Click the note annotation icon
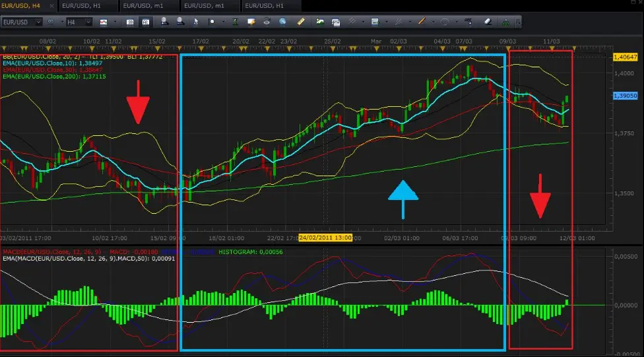Viewport: 644px width, 357px height. coord(251,22)
